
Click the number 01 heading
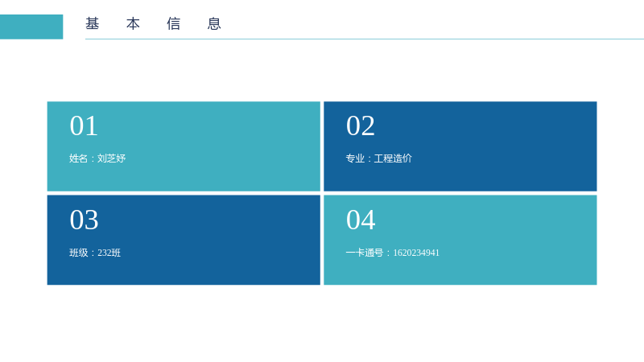coord(84,125)
